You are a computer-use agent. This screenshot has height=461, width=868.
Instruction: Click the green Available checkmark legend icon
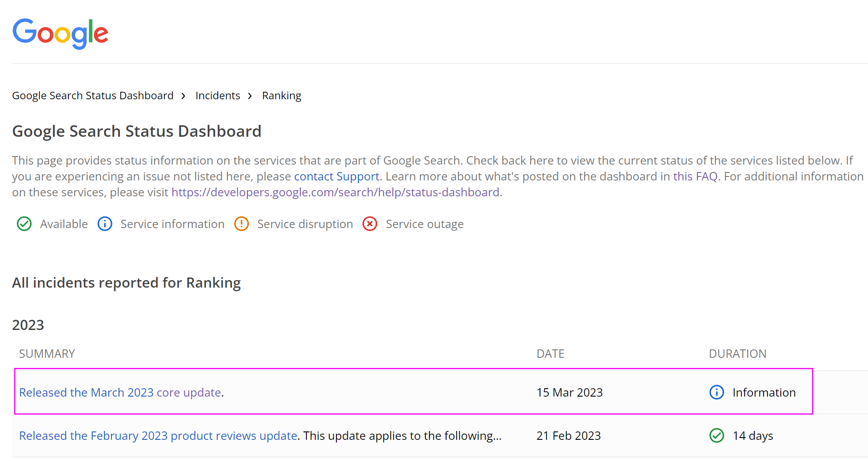click(x=24, y=224)
